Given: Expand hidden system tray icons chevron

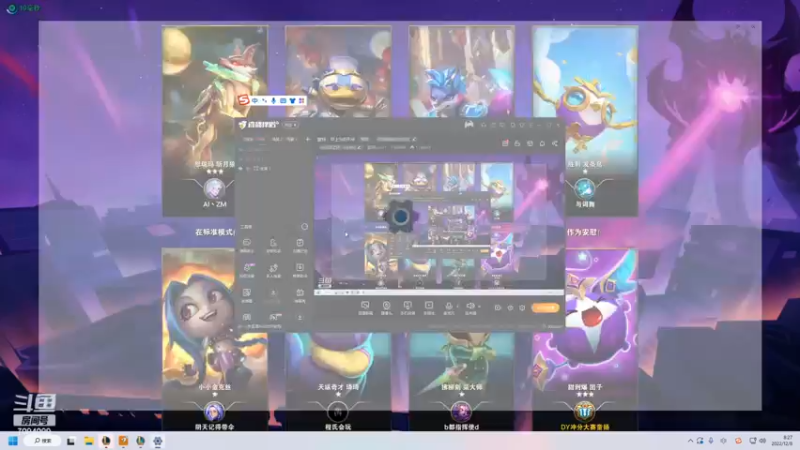Looking at the screenshot, I should click(x=690, y=441).
